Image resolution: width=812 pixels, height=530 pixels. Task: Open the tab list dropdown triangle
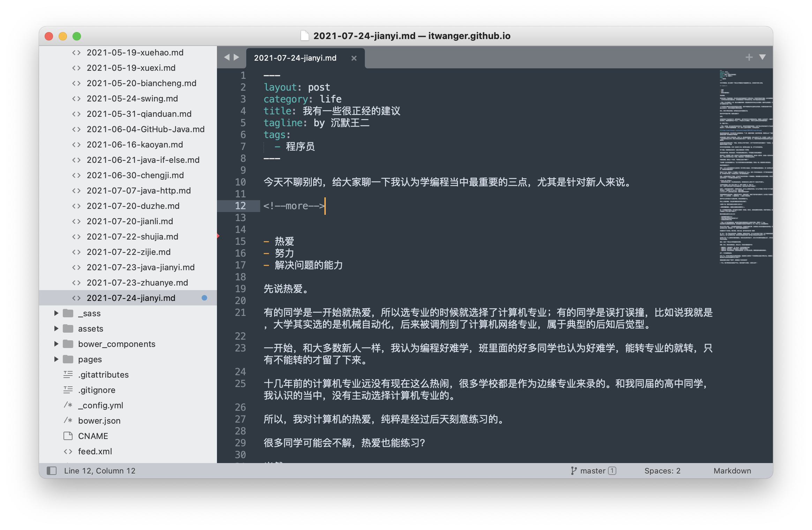point(762,57)
